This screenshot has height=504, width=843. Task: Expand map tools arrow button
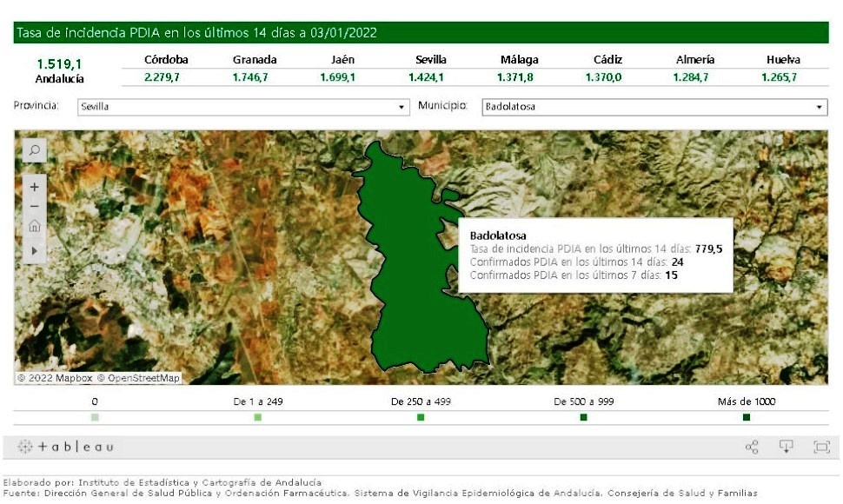click(35, 250)
